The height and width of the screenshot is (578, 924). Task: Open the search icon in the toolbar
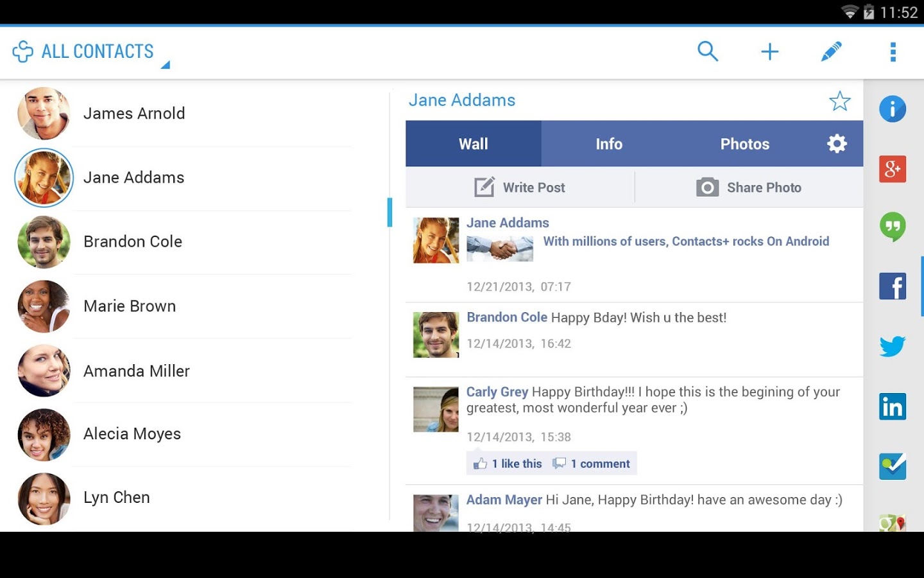click(x=708, y=51)
